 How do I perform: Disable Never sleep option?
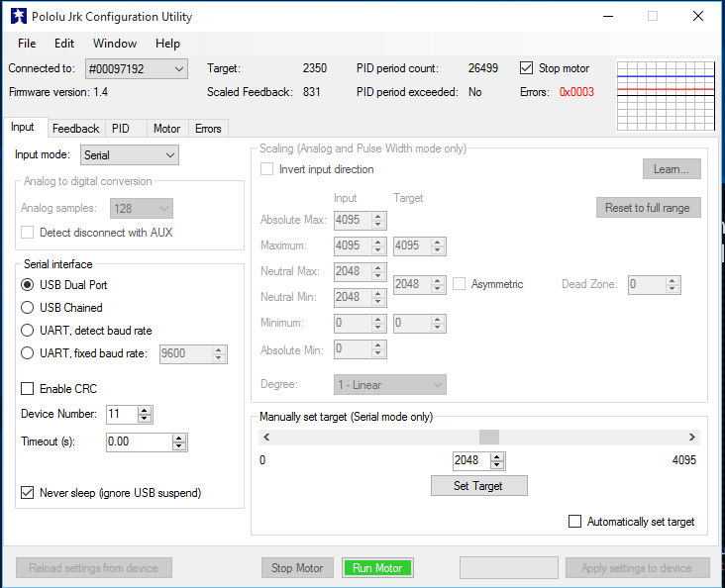click(28, 492)
